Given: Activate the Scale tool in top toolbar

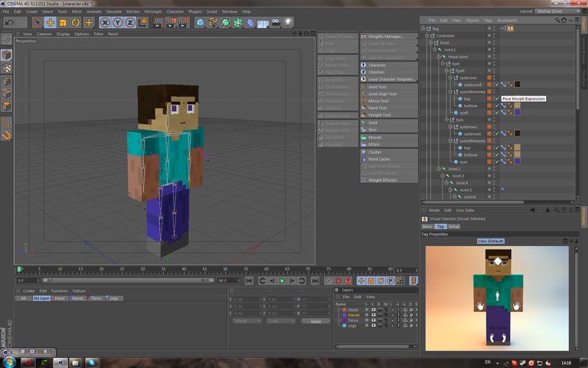Looking at the screenshot, I should click(63, 23).
